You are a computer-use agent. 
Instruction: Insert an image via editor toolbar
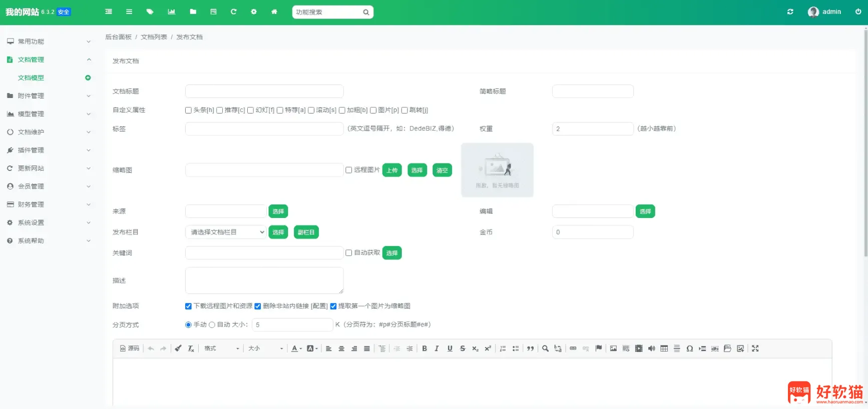coord(613,348)
